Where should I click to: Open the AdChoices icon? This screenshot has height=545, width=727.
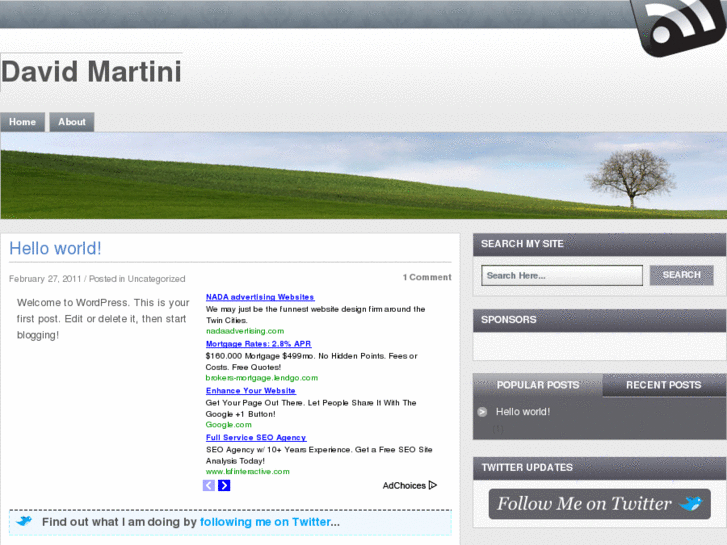pos(433,485)
